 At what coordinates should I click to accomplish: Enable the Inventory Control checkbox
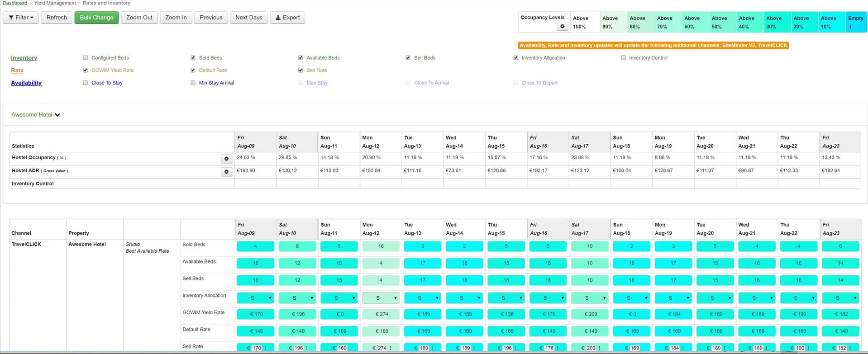623,58
